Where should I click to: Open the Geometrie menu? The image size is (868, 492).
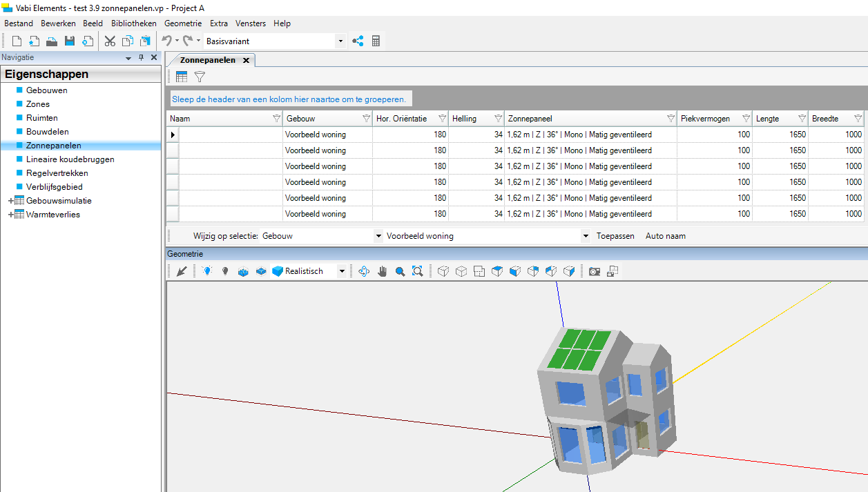click(183, 23)
